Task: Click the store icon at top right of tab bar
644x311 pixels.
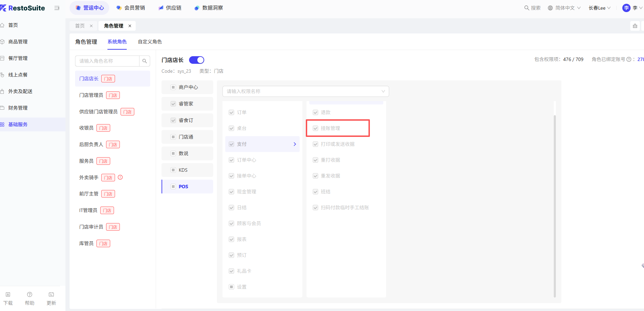Action: (x=635, y=26)
